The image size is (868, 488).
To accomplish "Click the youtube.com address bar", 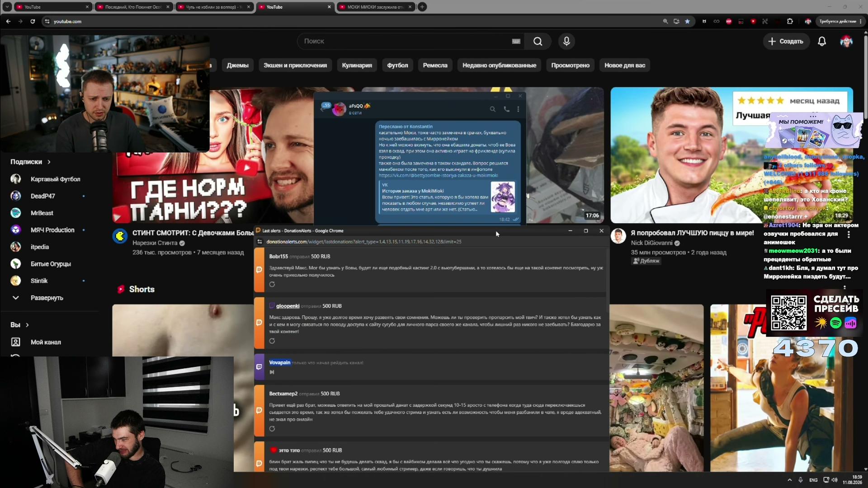I will [x=353, y=21].
